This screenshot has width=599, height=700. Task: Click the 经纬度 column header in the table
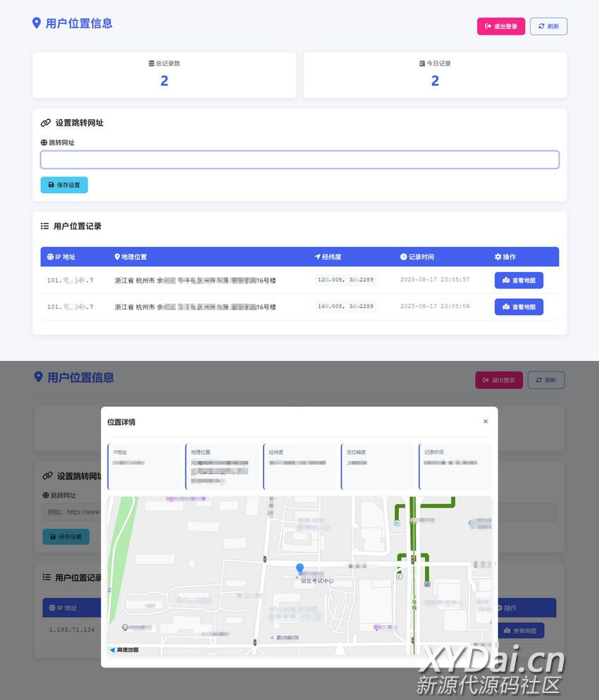(328, 257)
